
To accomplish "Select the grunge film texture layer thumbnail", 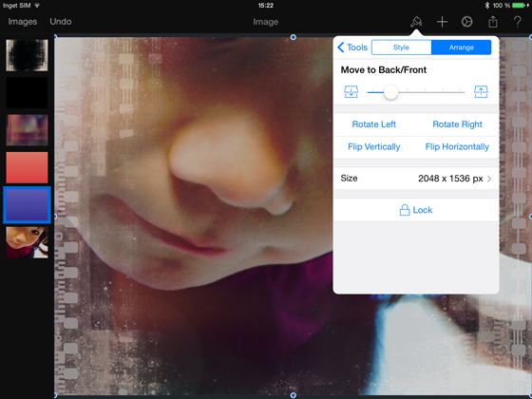I will tap(27, 55).
